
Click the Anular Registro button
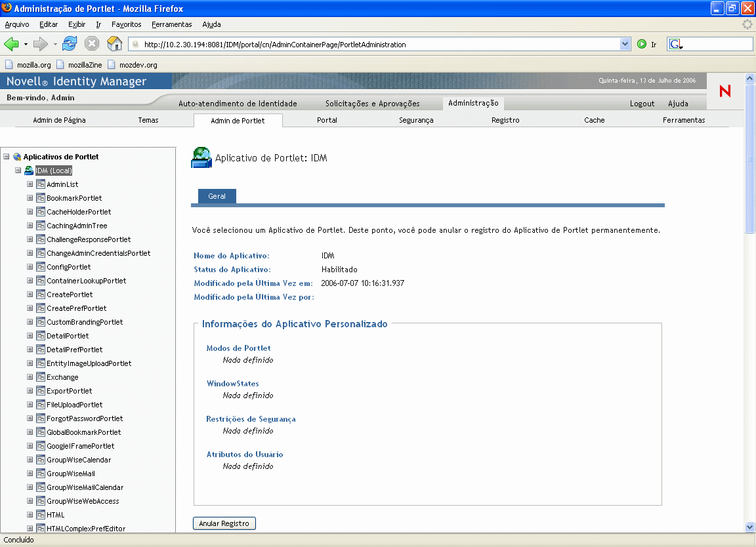pyautogui.click(x=224, y=523)
